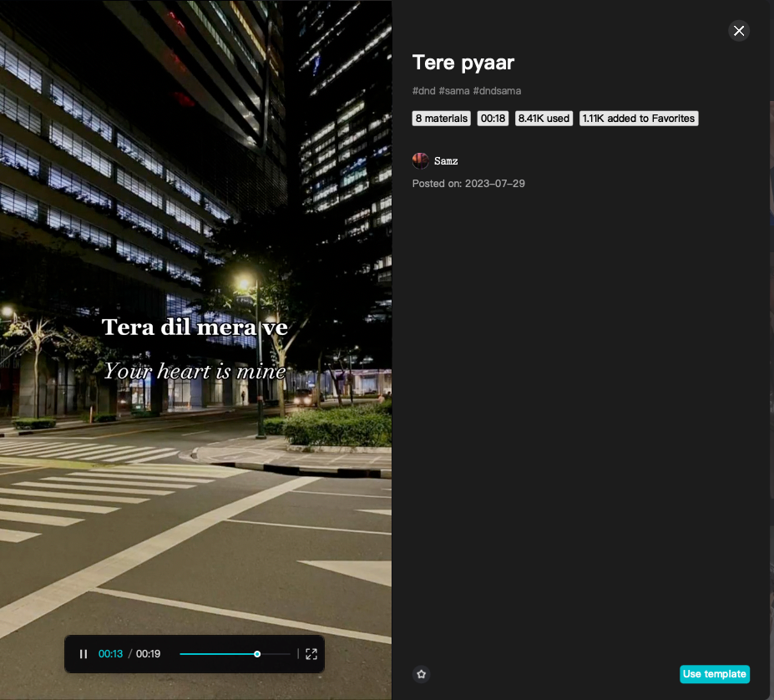Open fullscreen preview mode
Viewport: 774px width, 700px height.
(311, 654)
